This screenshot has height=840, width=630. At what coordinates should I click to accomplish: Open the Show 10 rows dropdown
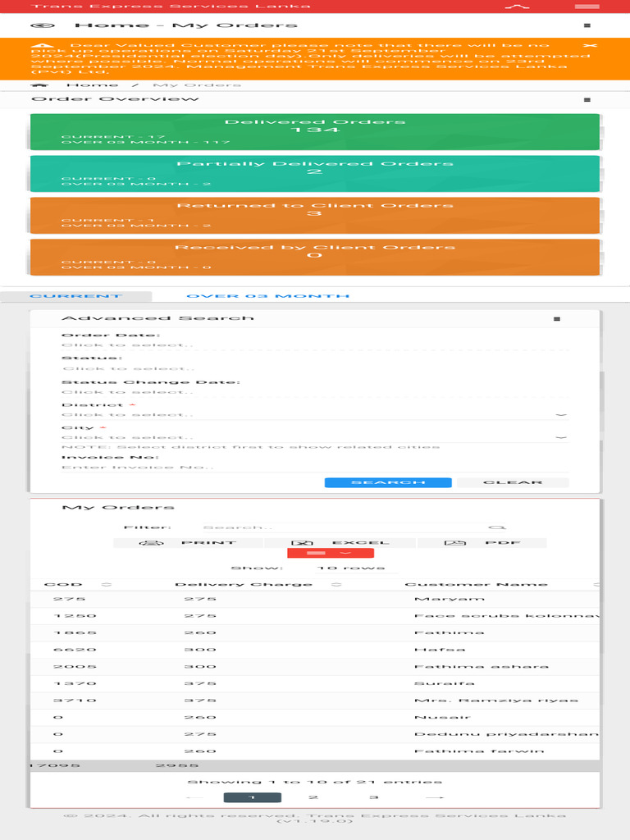coord(356,568)
